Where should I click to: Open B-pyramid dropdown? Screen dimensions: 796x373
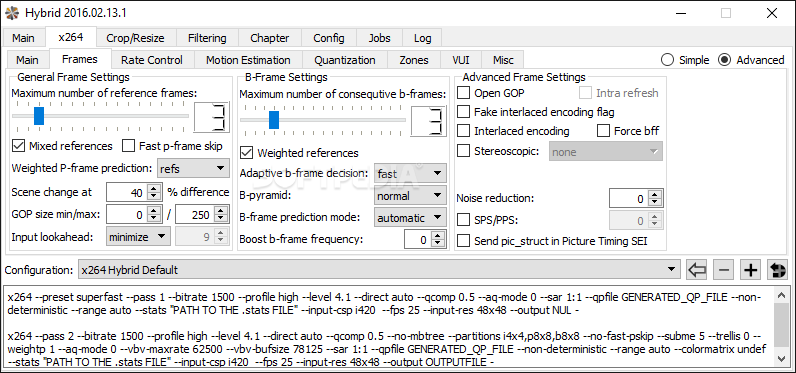click(x=410, y=195)
